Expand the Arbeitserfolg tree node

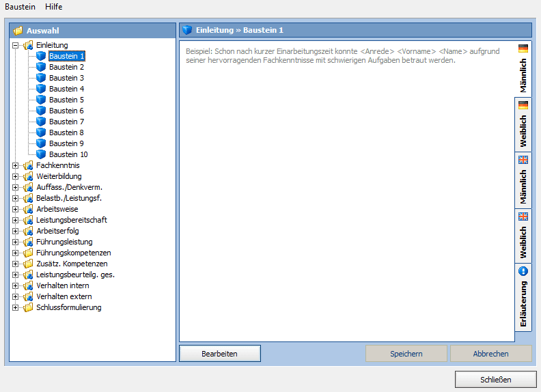click(x=15, y=231)
